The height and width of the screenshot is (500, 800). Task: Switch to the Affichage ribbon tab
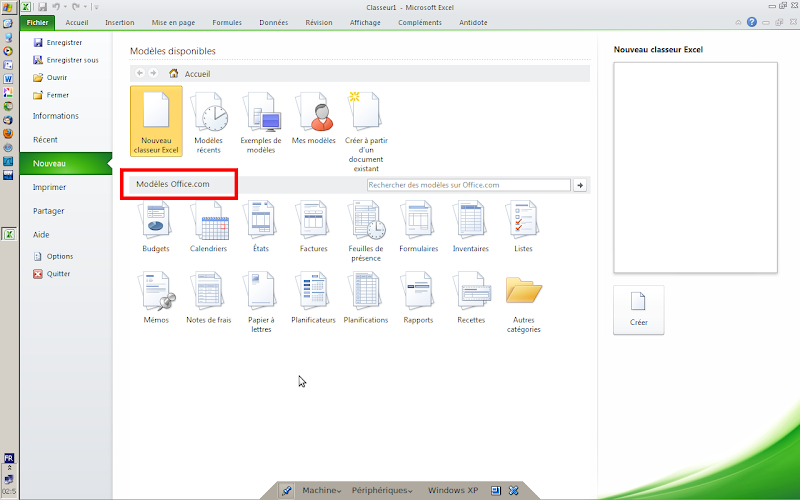(365, 22)
